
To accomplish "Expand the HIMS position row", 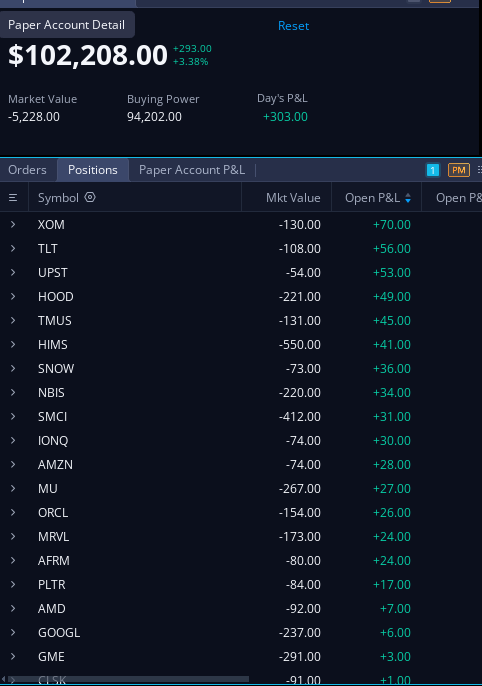I will pyautogui.click(x=13, y=344).
